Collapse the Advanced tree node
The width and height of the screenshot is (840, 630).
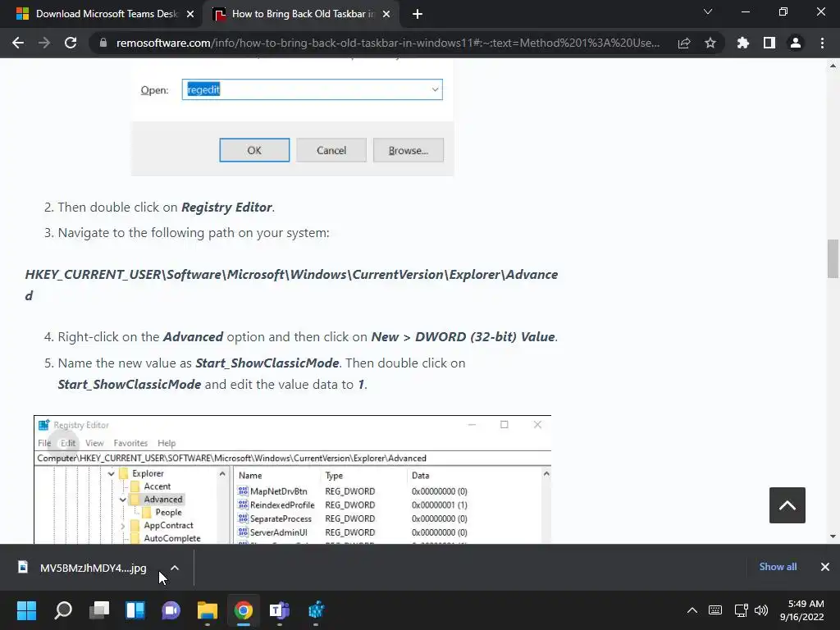click(123, 500)
